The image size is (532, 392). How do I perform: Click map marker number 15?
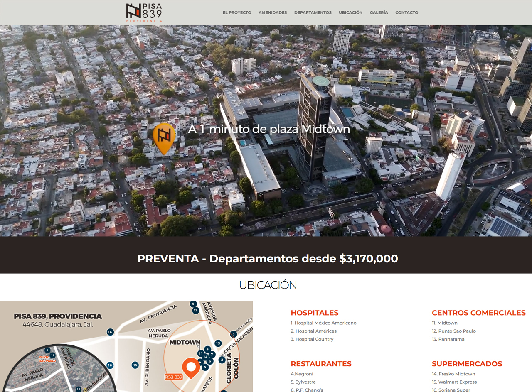[135, 365]
